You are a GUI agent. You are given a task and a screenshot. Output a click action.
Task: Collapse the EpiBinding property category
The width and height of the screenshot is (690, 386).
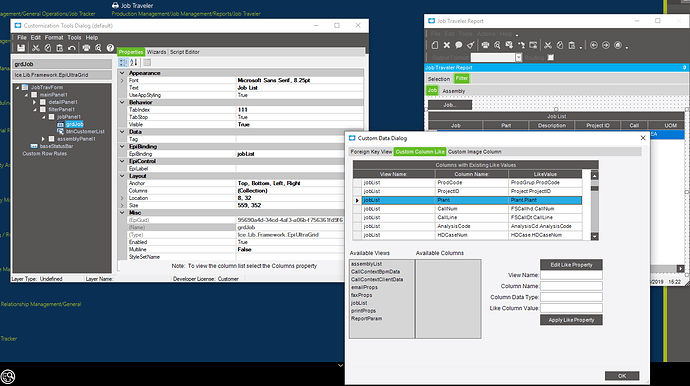point(122,146)
